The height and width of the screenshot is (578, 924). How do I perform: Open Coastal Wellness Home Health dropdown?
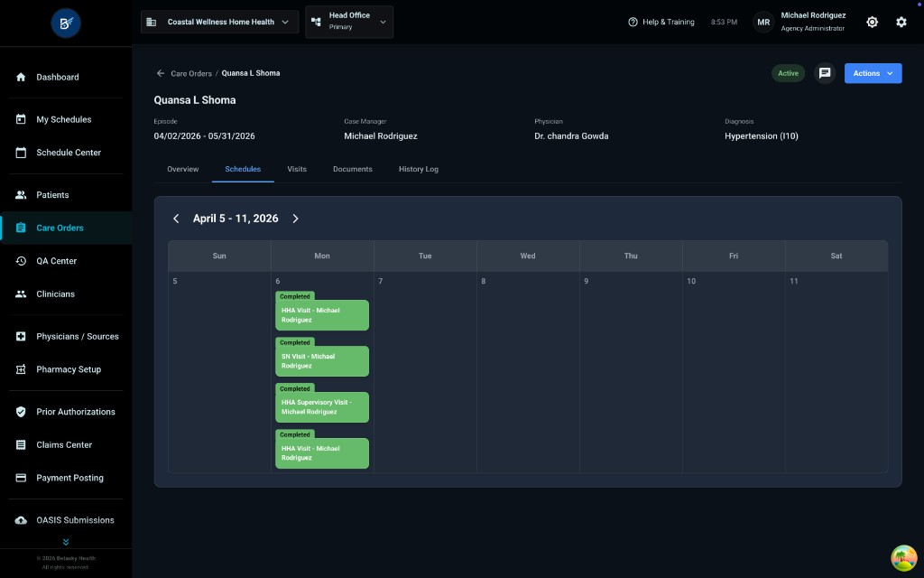coord(220,23)
